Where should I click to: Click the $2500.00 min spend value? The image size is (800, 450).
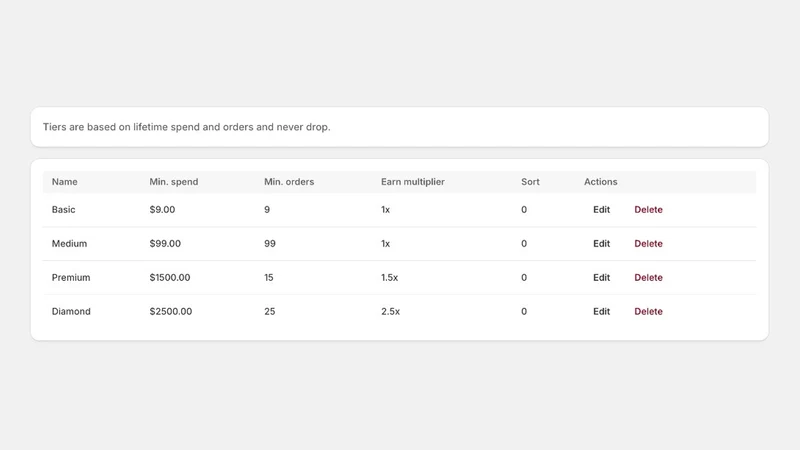click(x=171, y=312)
